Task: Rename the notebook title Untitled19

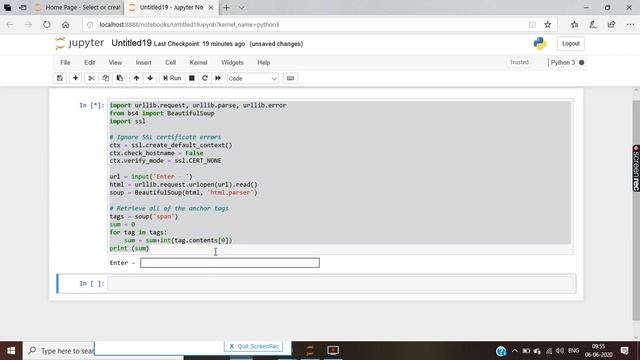Action: [x=131, y=43]
